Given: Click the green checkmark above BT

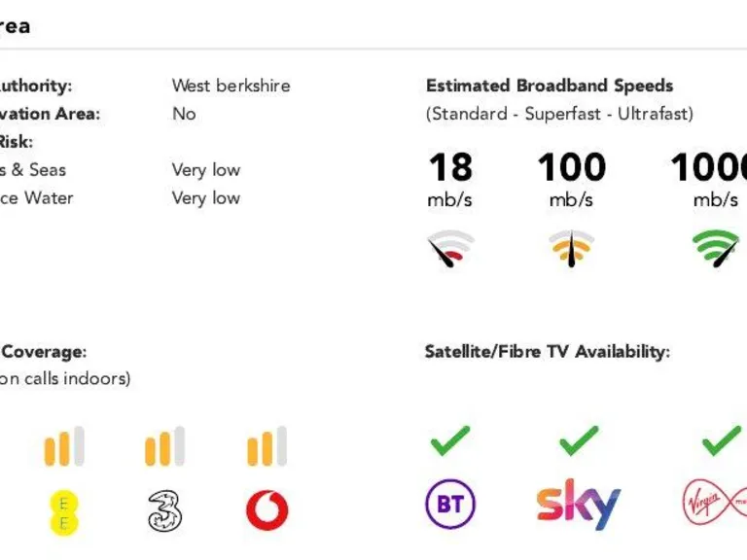Looking at the screenshot, I should pos(450,440).
